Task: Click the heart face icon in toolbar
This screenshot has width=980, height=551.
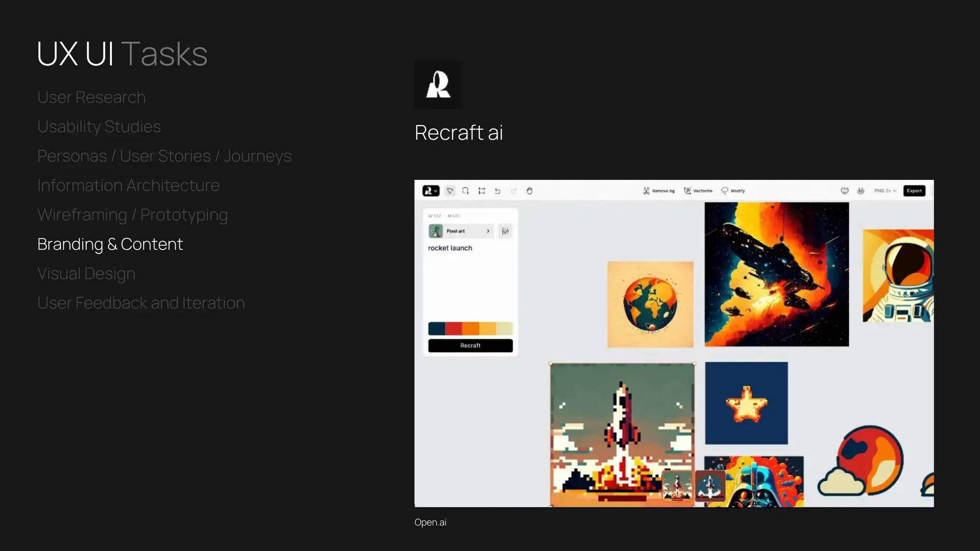Action: (x=845, y=191)
